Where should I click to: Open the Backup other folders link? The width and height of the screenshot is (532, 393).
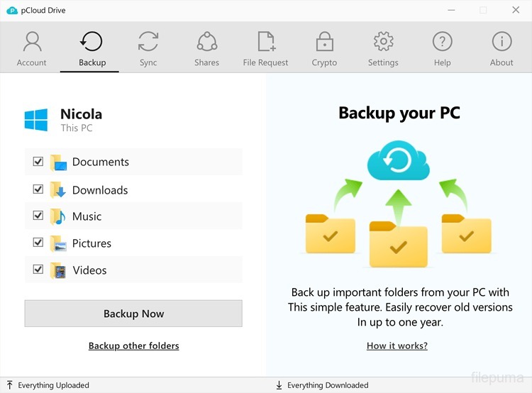click(133, 346)
